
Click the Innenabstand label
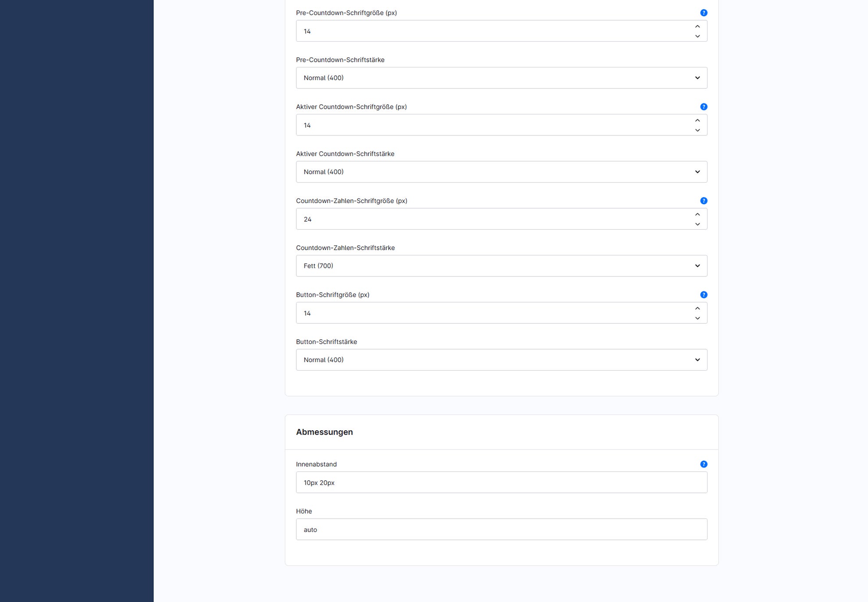pos(317,464)
